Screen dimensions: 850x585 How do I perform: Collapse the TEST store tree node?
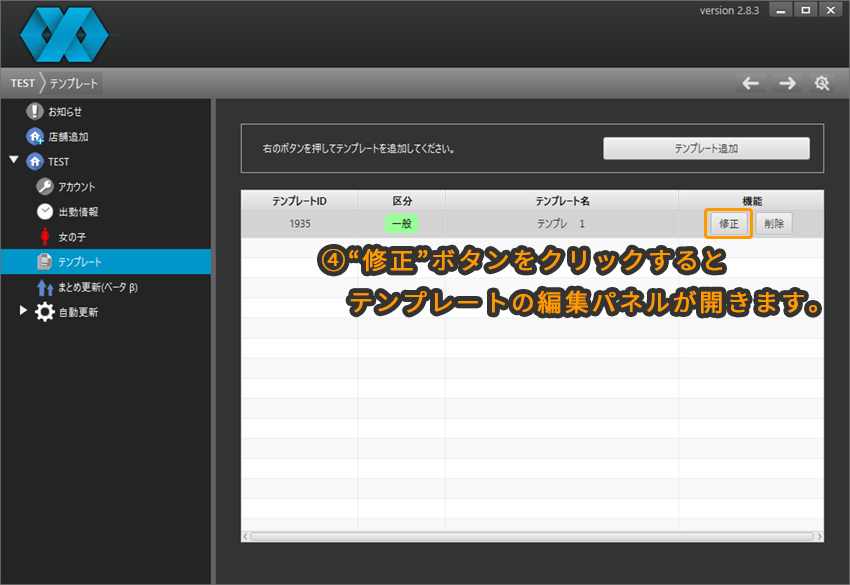14,160
